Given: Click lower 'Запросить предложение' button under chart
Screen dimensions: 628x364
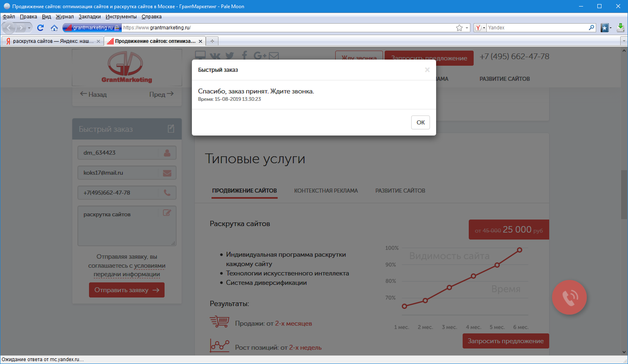Looking at the screenshot, I should tap(506, 341).
